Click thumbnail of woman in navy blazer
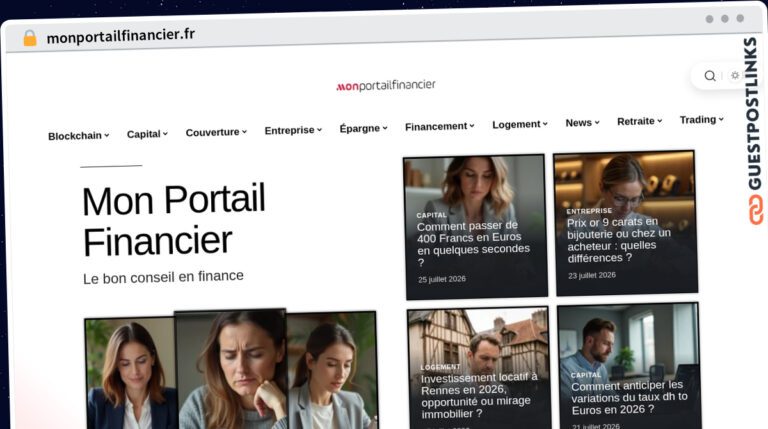The height and width of the screenshot is (429, 768). pyautogui.click(x=130, y=374)
